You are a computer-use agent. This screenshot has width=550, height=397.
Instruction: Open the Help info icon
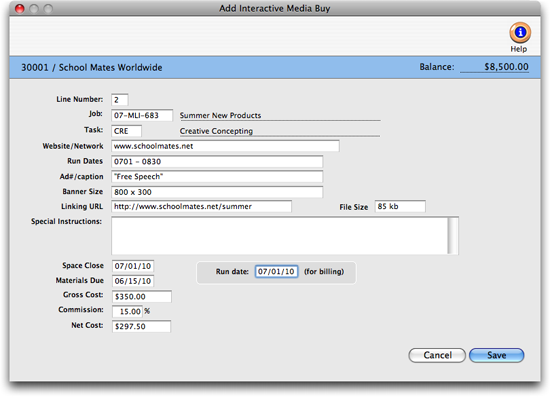point(520,33)
